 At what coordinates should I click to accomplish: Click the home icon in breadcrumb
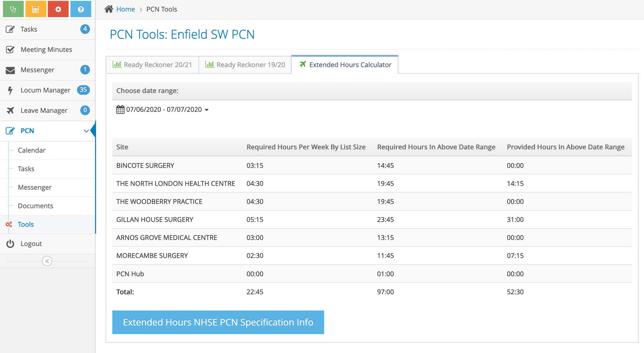pyautogui.click(x=109, y=9)
